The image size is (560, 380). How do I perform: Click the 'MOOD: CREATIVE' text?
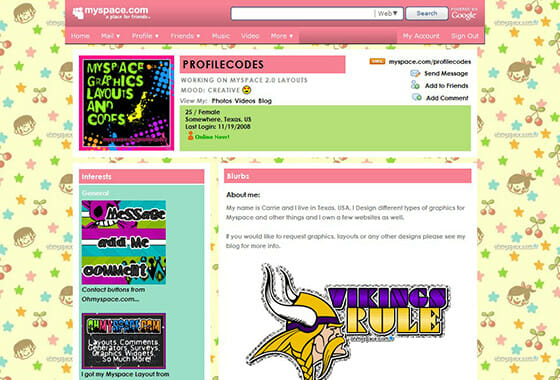tap(210, 90)
